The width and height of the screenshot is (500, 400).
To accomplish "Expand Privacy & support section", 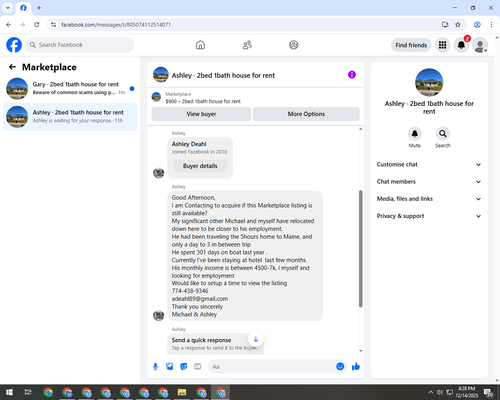I will [x=429, y=216].
